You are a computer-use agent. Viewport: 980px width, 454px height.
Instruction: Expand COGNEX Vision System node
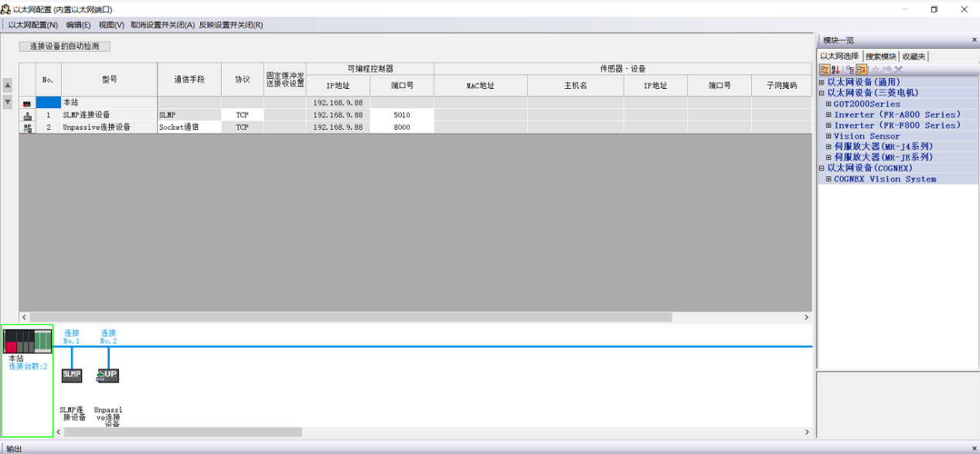pyautogui.click(x=829, y=179)
